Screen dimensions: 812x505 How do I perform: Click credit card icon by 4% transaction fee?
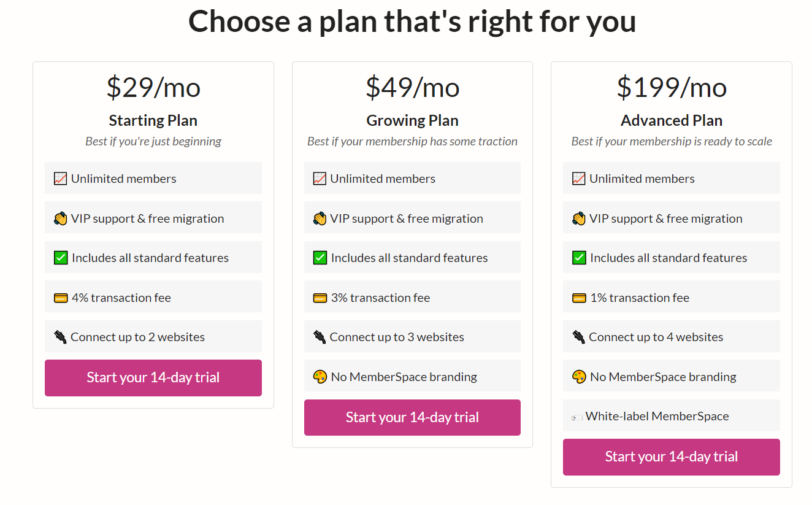[x=60, y=298]
